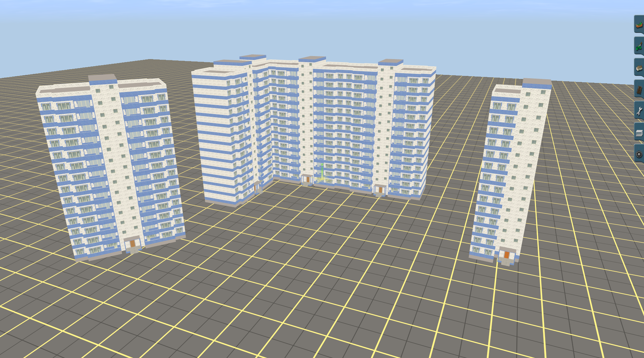Open the Layers tab

[x=639, y=132]
